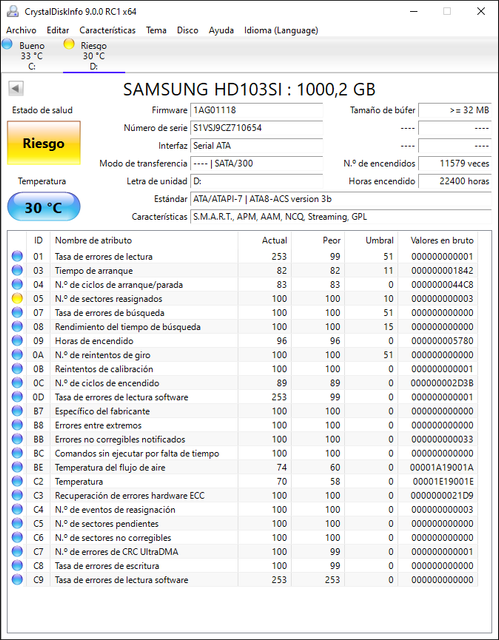Click the status orb for Errores entre extremos
Image resolution: width=499 pixels, height=640 pixels.
(x=17, y=425)
